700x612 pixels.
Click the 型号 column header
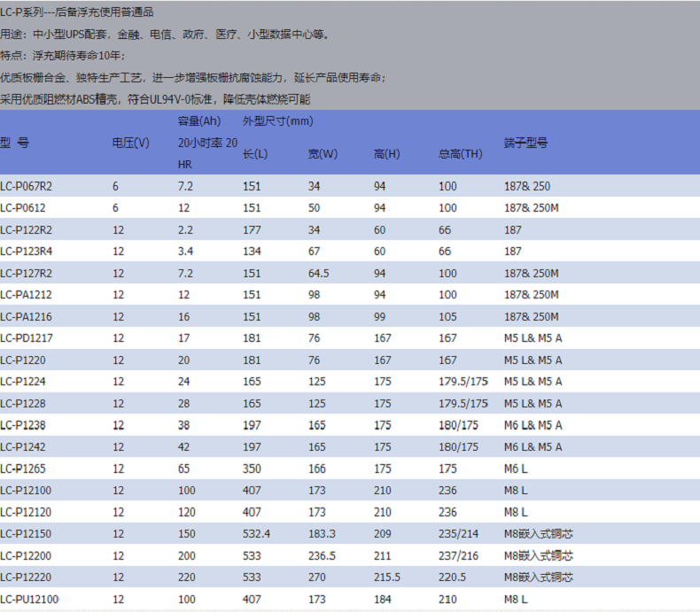pyautogui.click(x=14, y=143)
